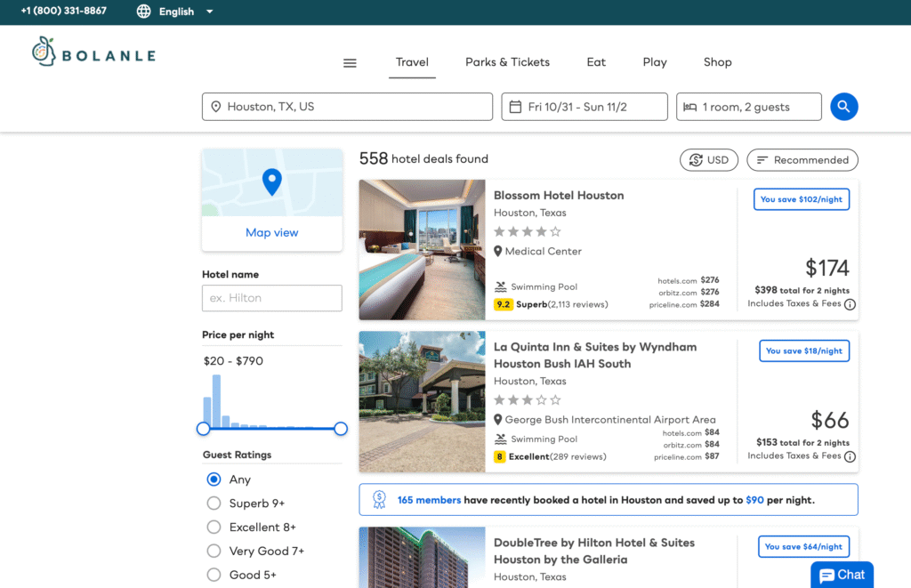Select the Excellent 8+ rating filter
This screenshot has height=588, width=911.
click(214, 527)
